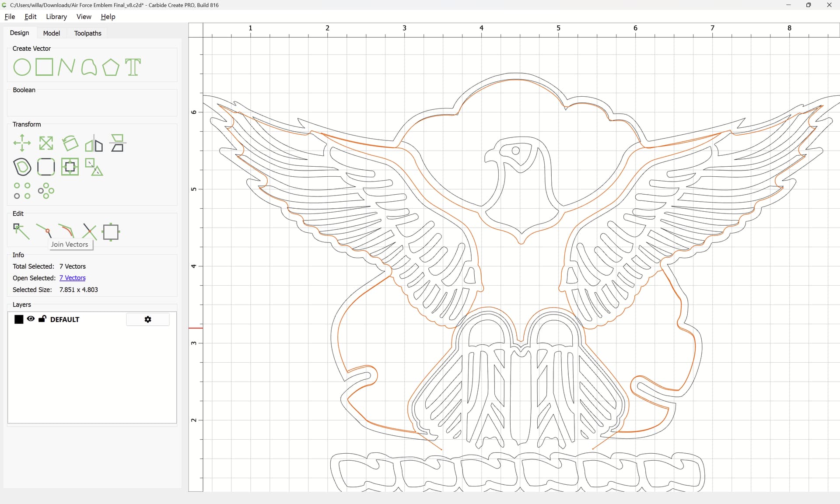Select the DEFAULT layer name
Image resolution: width=840 pixels, height=504 pixels.
point(65,319)
